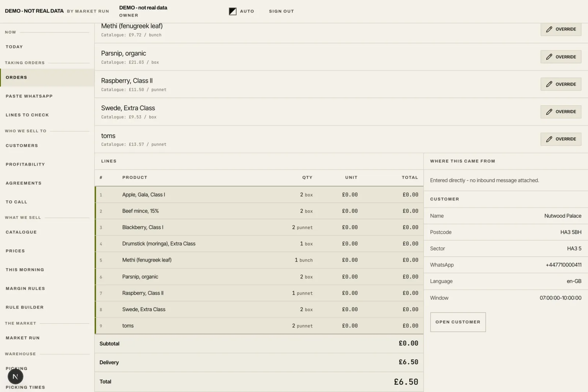Open Rule Builder page
Image resolution: width=588 pixels, height=392 pixels.
pos(47,307)
